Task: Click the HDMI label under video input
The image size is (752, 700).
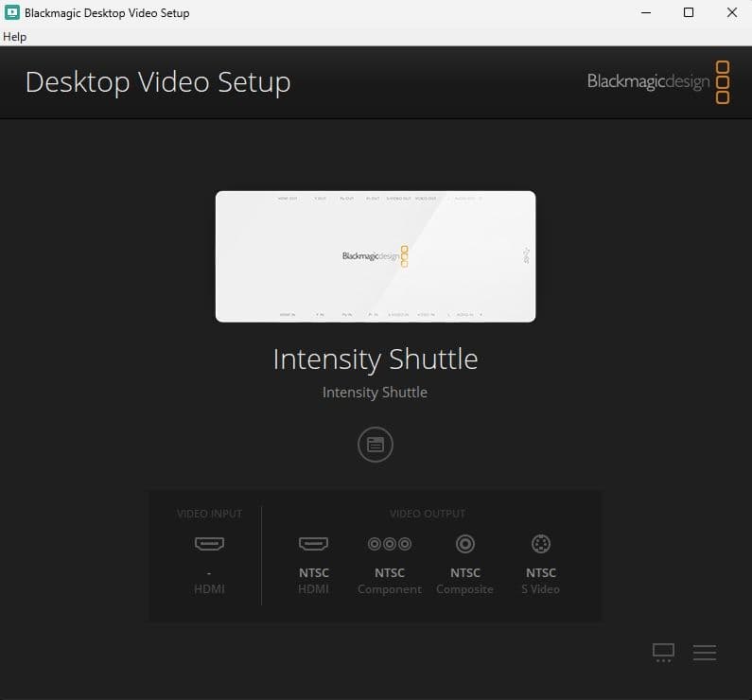Action: pos(209,589)
